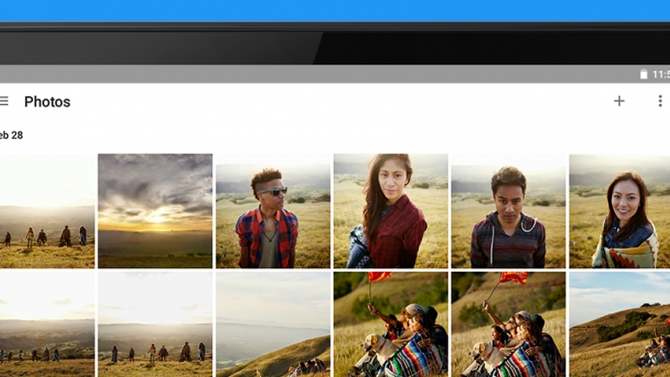
Task: Open the hamburger navigation menu
Action: [x=4, y=101]
